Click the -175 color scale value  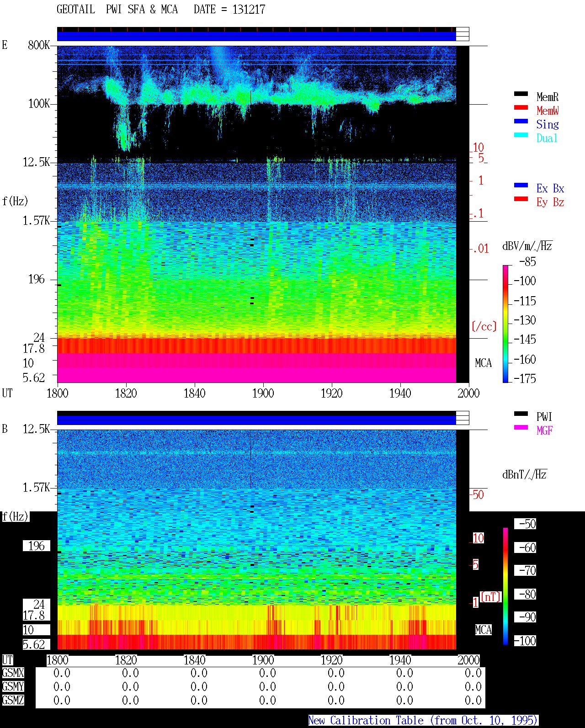pos(525,378)
